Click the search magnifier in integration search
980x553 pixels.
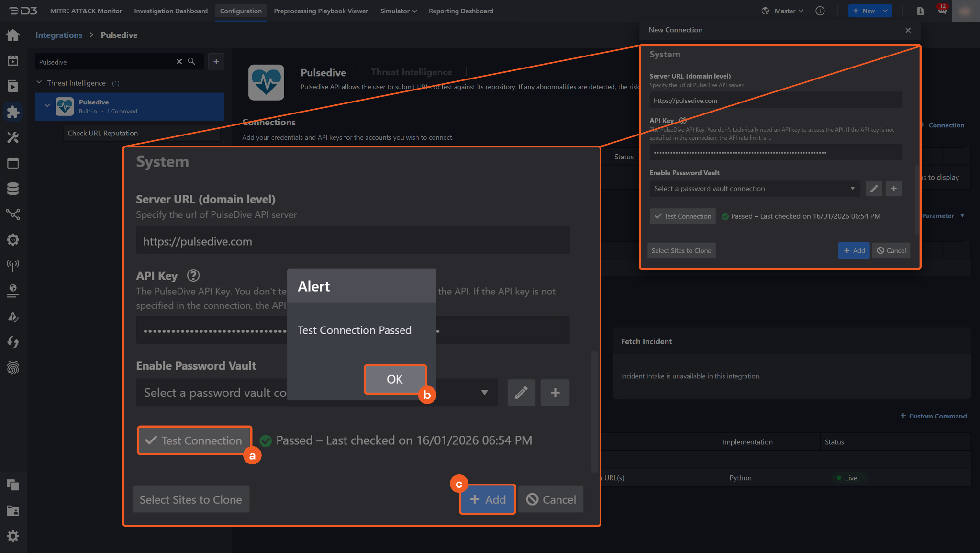click(191, 62)
